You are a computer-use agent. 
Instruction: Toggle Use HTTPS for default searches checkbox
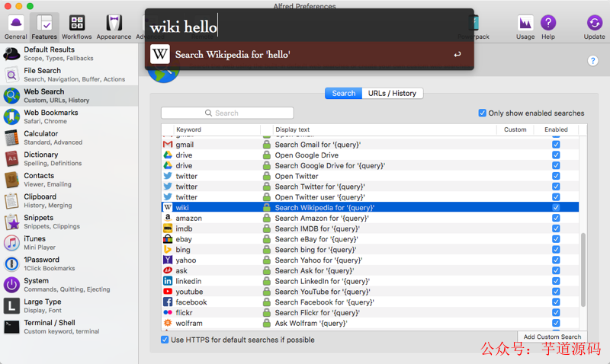click(x=165, y=340)
